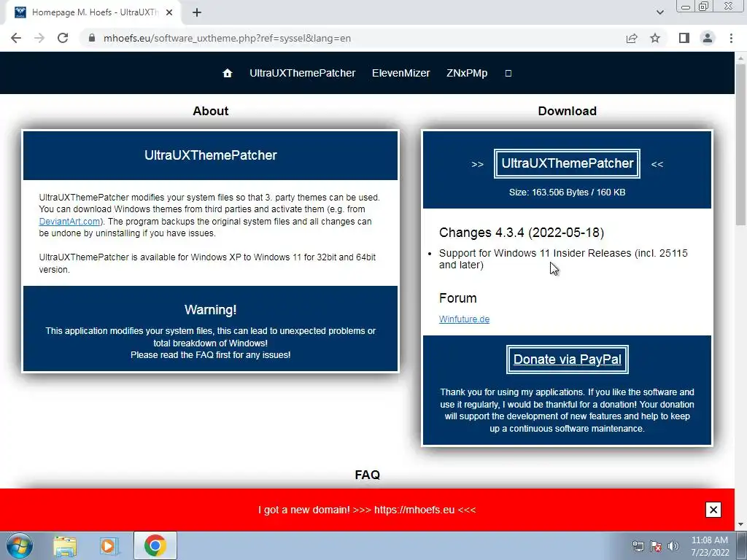
Task: Click Donate via PayPal button
Action: (567, 359)
